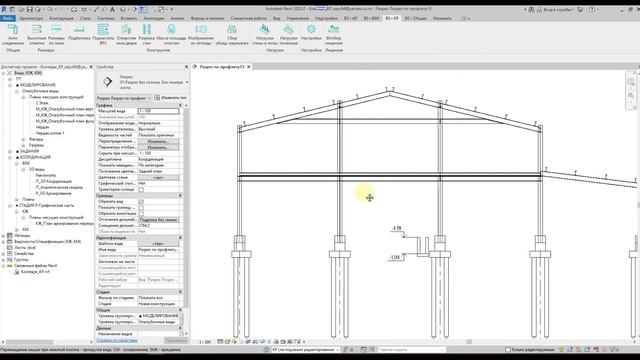Click the Масштаб вида 1:100 field

(158, 111)
